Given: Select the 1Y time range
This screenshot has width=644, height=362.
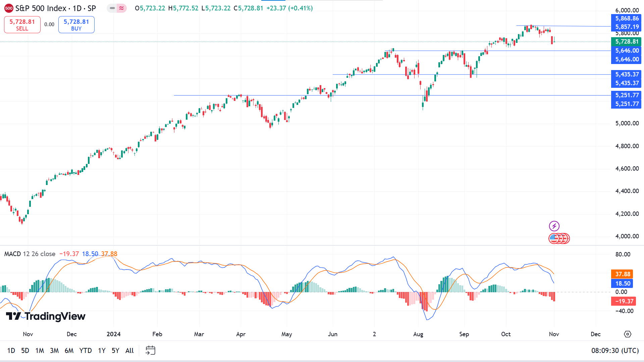Looking at the screenshot, I should (102, 351).
